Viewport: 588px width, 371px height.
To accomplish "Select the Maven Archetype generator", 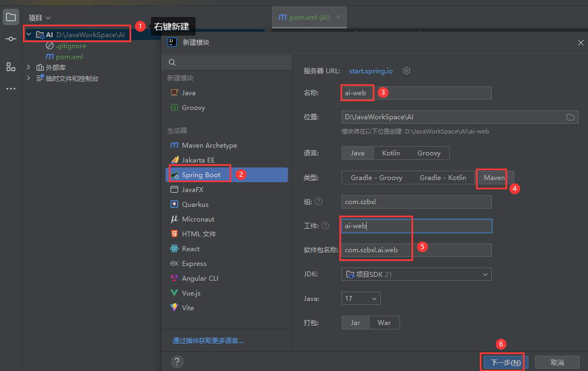I will point(226,146).
